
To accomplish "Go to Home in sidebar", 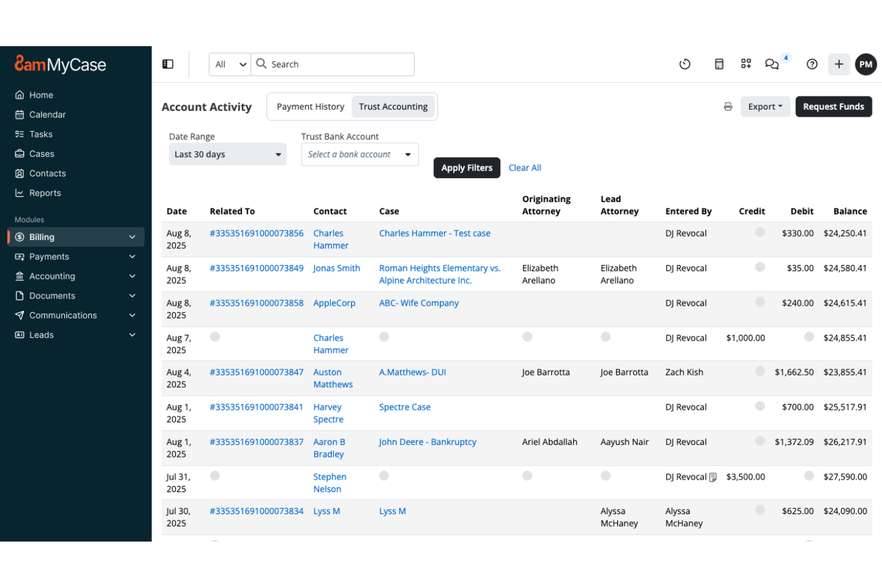I will pyautogui.click(x=41, y=95).
